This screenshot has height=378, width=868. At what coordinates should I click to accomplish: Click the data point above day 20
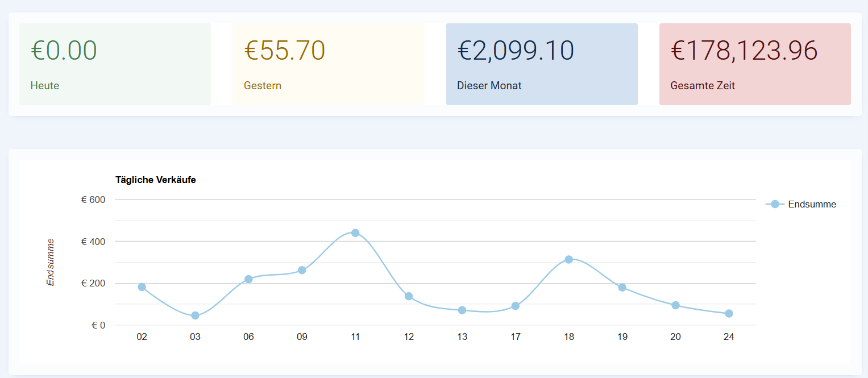675,305
